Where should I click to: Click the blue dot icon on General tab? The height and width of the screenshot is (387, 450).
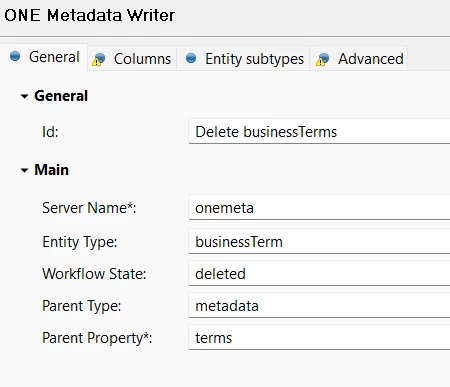coord(15,56)
